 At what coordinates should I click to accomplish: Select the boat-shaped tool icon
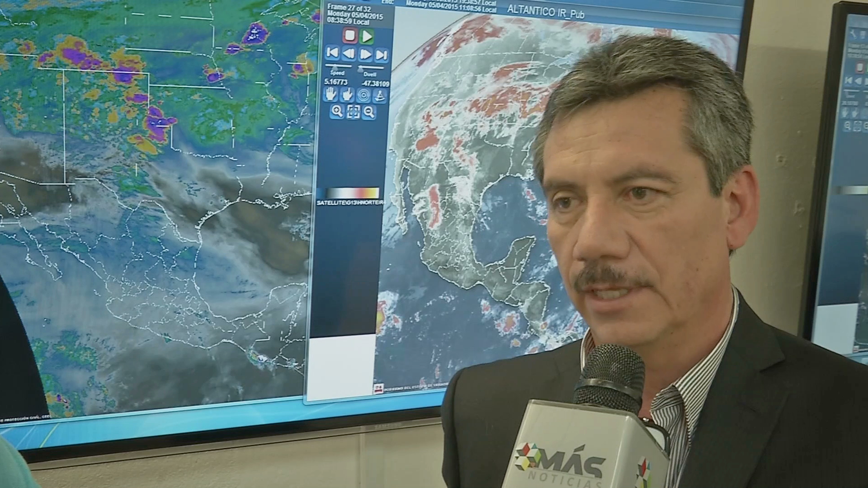(x=379, y=96)
